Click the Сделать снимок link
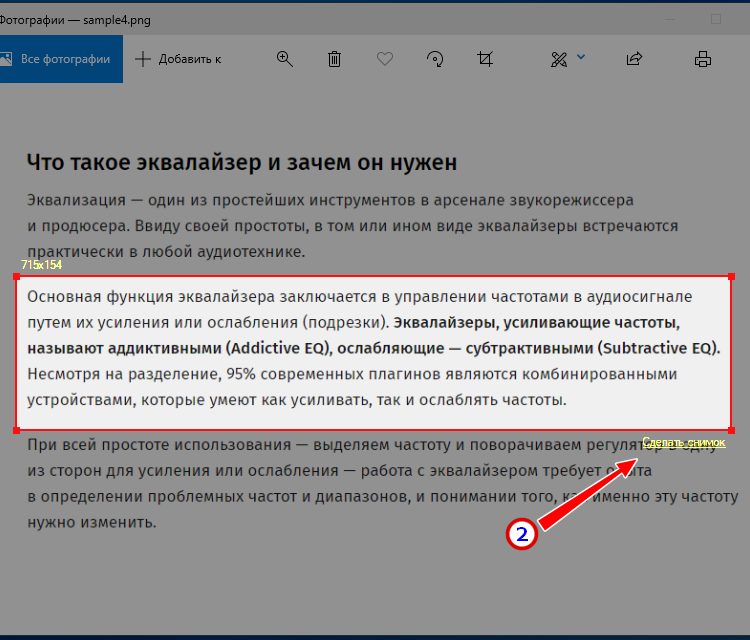The image size is (750, 640). point(684,442)
